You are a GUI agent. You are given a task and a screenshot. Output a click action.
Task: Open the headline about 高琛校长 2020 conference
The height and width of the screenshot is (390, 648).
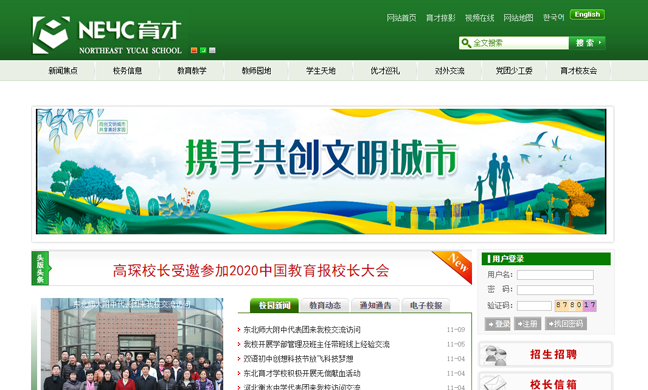(251, 271)
